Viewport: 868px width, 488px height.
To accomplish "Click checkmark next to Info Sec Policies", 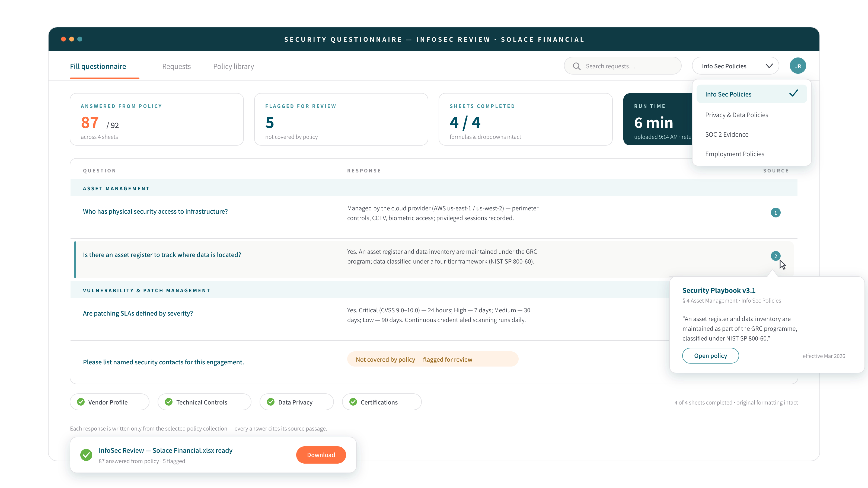I will 793,93.
